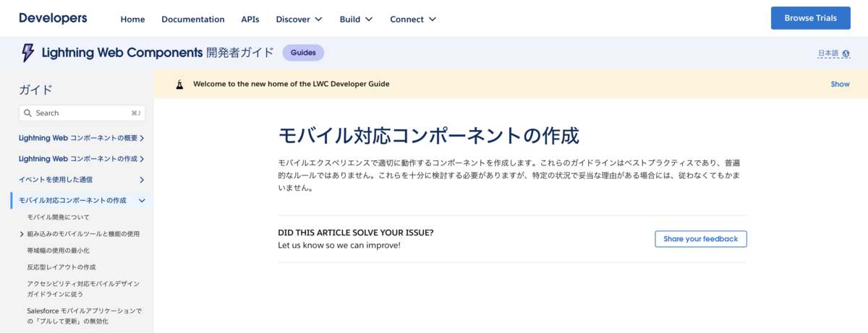Click the Lightning Web Components 開発者ガイド title

pyautogui.click(x=158, y=53)
